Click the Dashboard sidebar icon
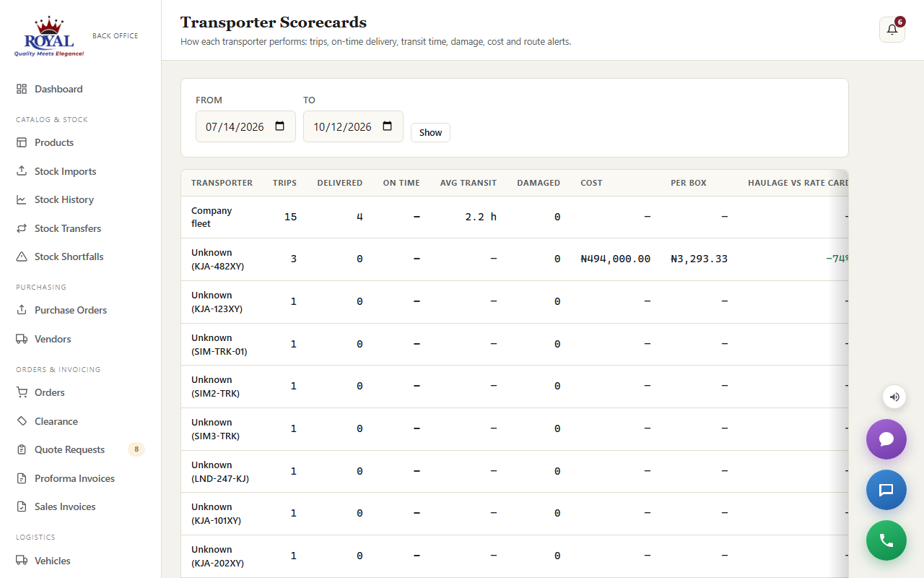The width and height of the screenshot is (924, 578). (x=22, y=89)
